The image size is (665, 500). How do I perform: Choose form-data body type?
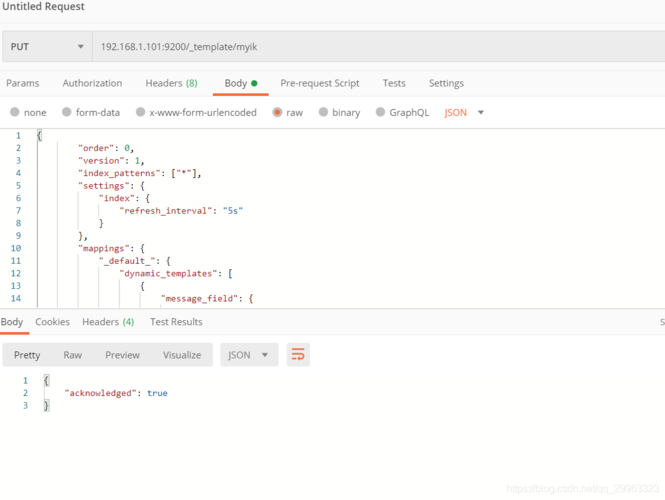(x=91, y=112)
